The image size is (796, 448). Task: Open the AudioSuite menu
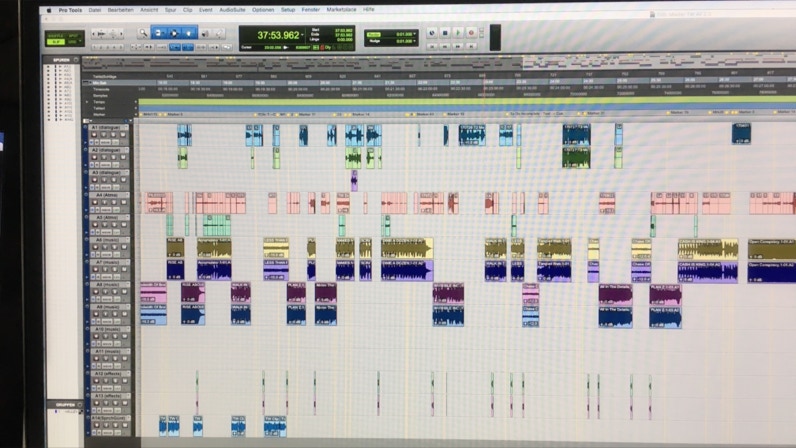(x=232, y=9)
